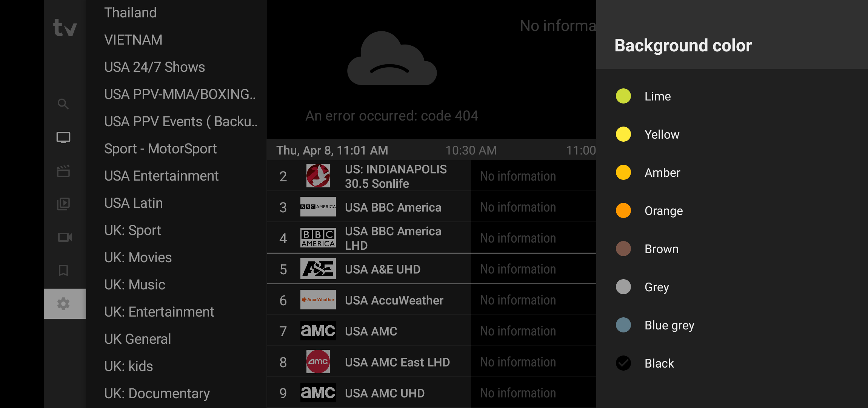Click the red AMC East LHD logo
The height and width of the screenshot is (408, 868).
pyautogui.click(x=318, y=362)
